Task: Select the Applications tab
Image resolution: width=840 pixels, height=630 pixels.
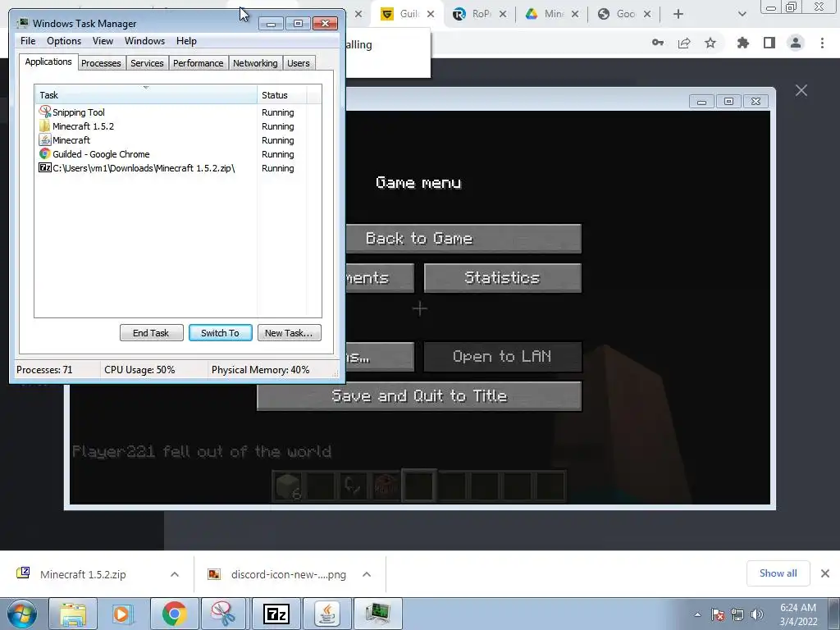Action: pos(48,62)
